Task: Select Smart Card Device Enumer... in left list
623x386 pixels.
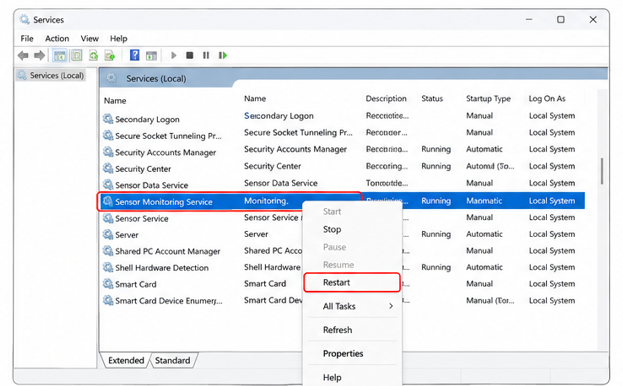Action: (169, 301)
